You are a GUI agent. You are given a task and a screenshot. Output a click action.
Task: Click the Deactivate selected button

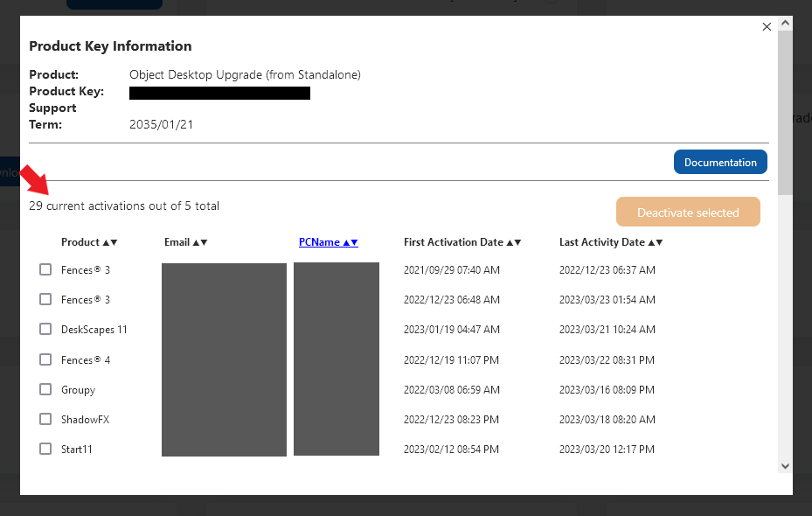coord(688,212)
